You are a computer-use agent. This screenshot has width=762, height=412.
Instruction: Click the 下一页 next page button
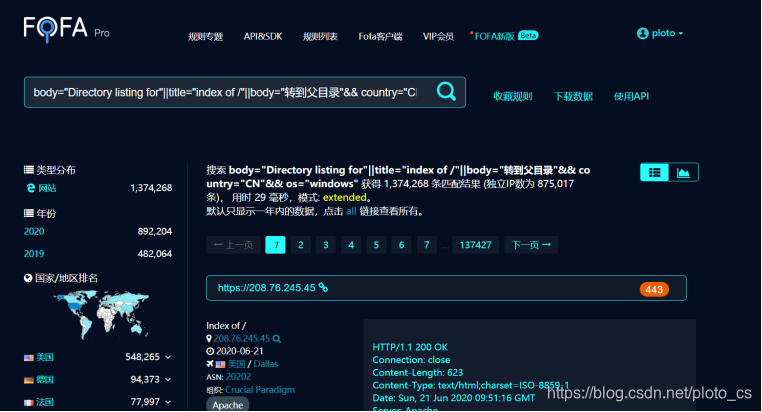click(x=531, y=245)
